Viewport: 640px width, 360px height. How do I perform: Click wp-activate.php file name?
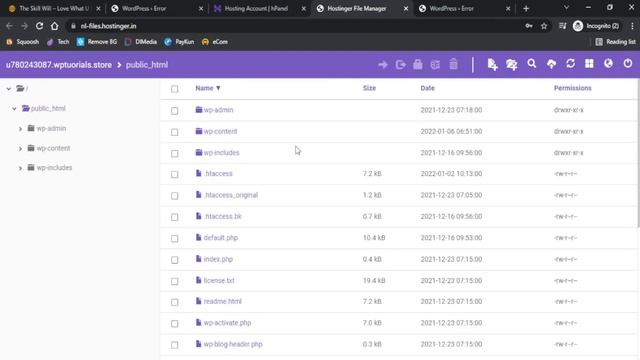[227, 322]
